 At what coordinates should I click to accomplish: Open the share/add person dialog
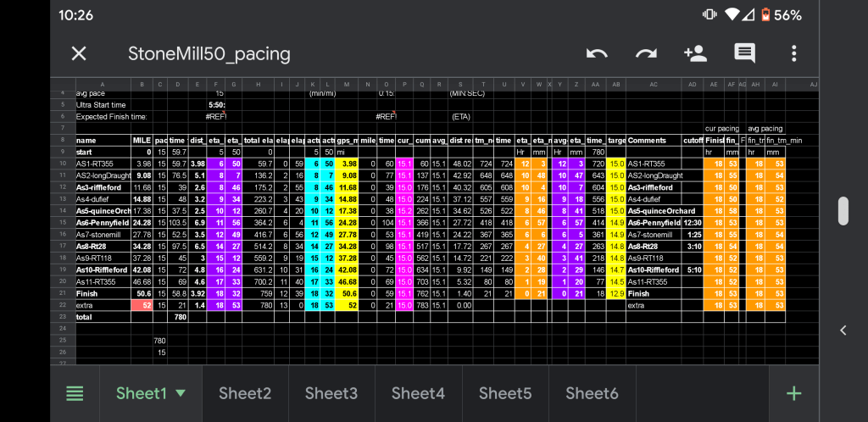click(x=695, y=53)
